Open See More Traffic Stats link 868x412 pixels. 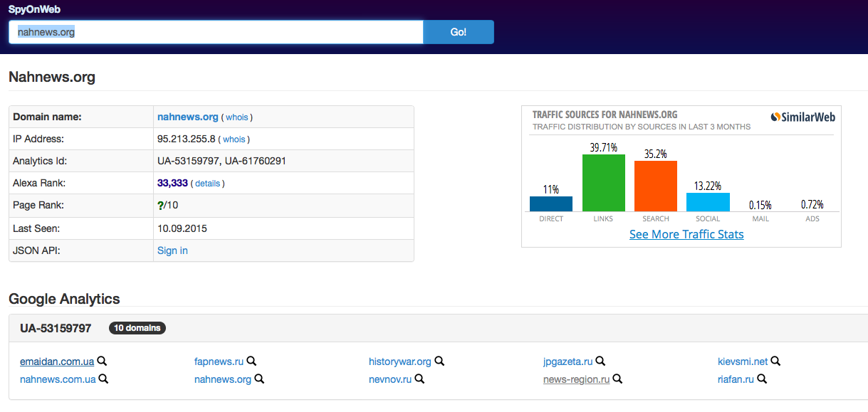(x=686, y=234)
